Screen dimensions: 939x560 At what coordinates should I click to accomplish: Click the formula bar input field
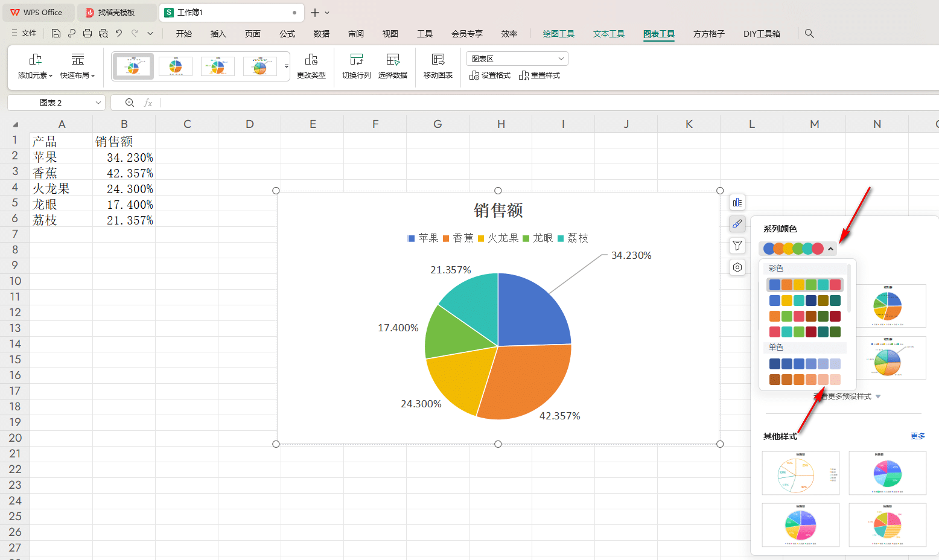click(x=549, y=103)
